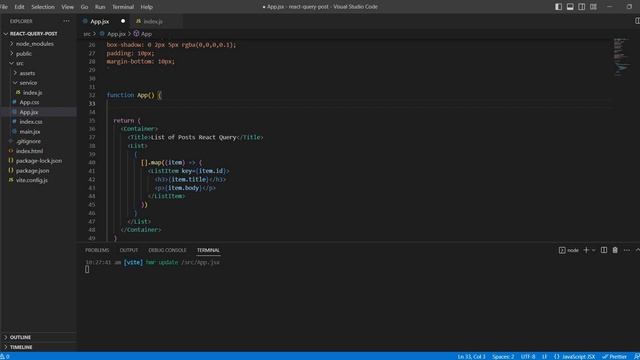Image resolution: width=640 pixels, height=360 pixels.
Task: Split the editor right
Action: click(637, 21)
